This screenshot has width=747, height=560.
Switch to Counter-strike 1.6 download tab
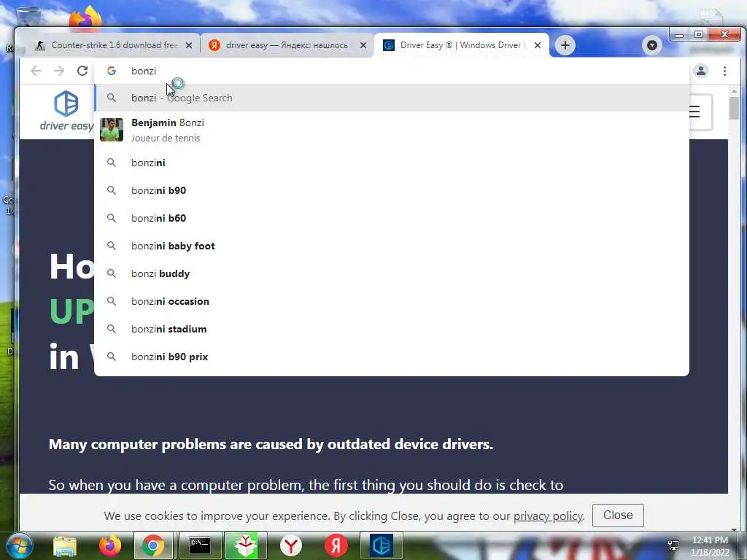pos(115,45)
